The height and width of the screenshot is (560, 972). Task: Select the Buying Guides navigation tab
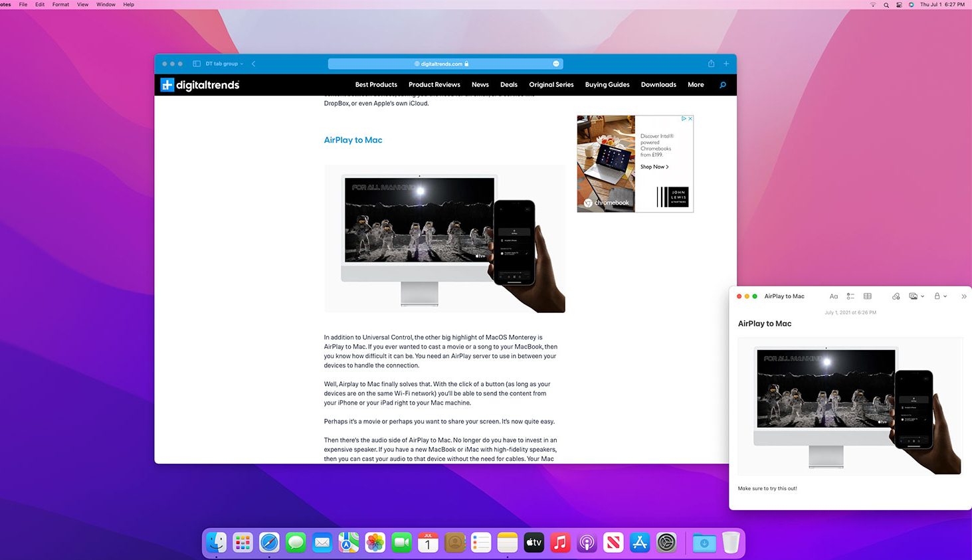607,85
